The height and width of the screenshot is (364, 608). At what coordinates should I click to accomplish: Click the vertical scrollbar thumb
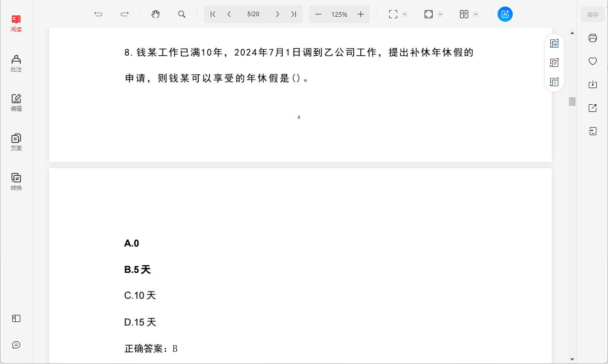573,101
